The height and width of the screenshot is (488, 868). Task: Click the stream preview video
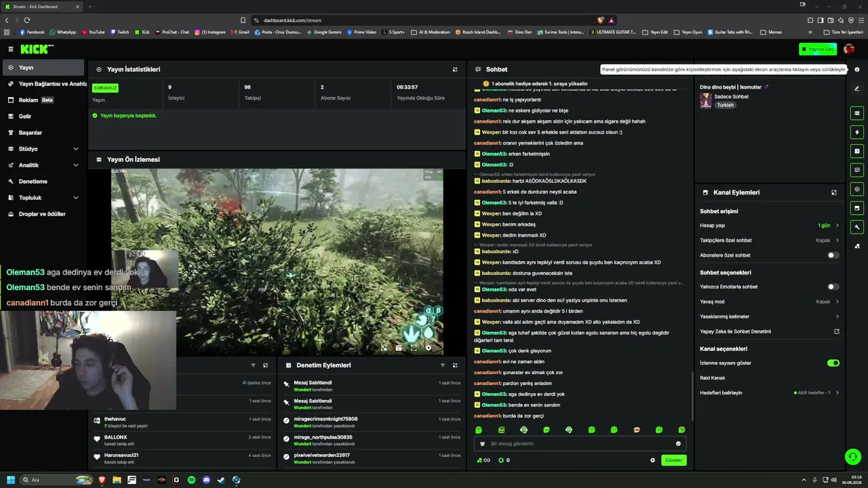(x=277, y=262)
